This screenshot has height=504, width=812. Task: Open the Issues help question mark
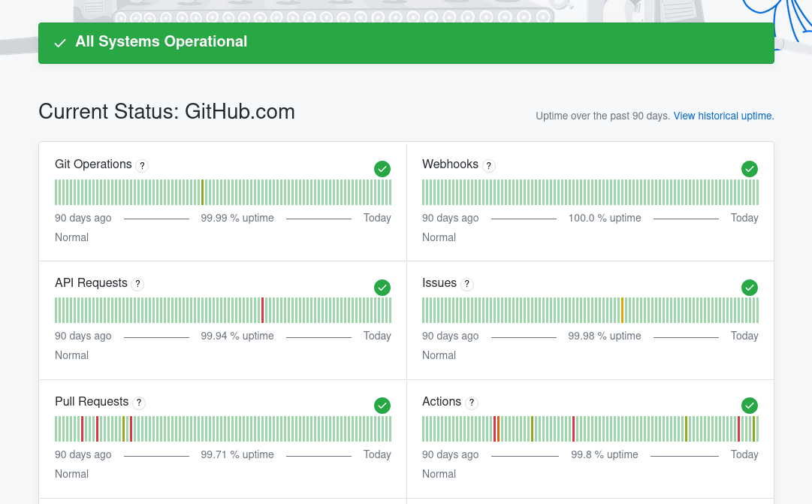[467, 284]
